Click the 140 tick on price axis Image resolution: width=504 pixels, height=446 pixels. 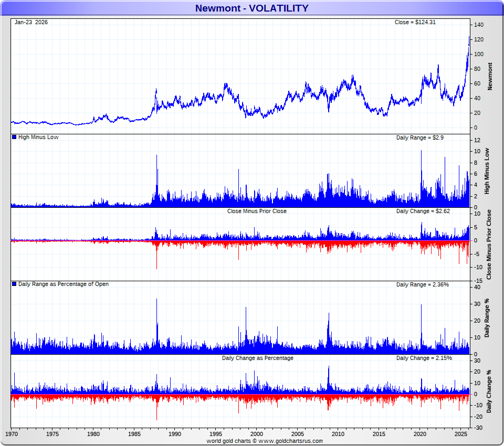(x=479, y=25)
